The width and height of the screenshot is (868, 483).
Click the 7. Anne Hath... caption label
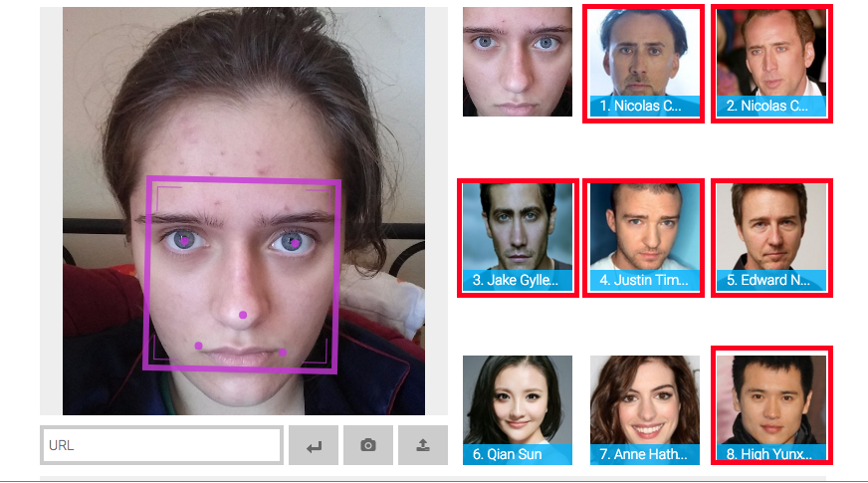(644, 454)
